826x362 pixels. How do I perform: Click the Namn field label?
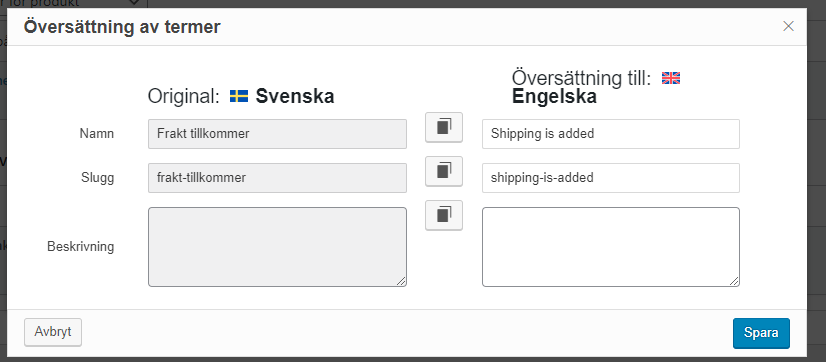pyautogui.click(x=96, y=134)
